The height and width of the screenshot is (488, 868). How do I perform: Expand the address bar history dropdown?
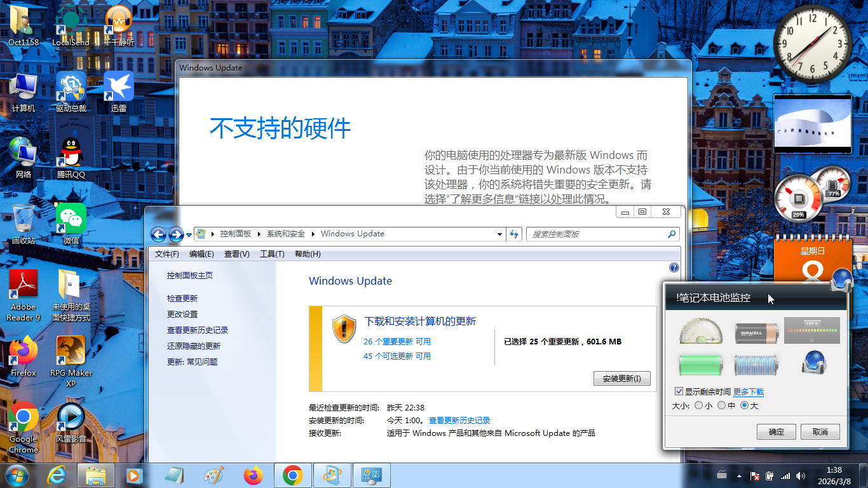pos(499,234)
